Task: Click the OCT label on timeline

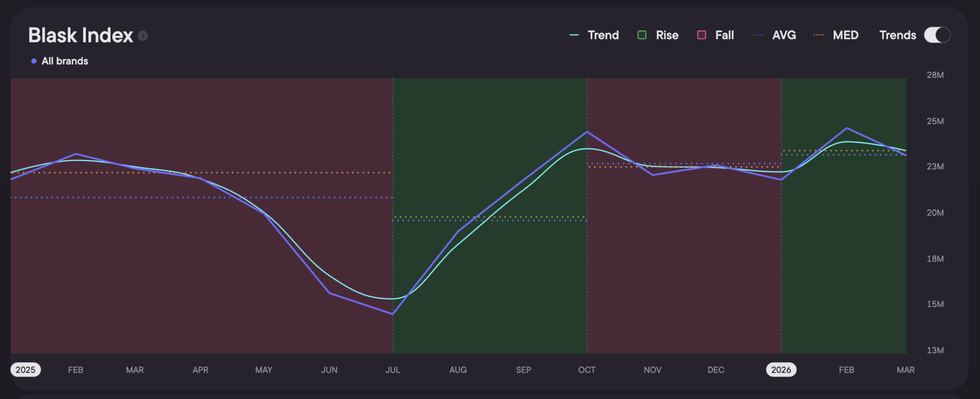Action: 587,370
